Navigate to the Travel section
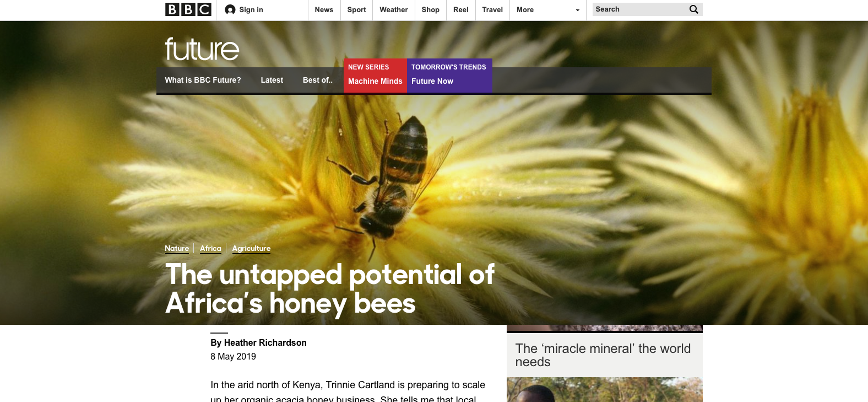The height and width of the screenshot is (402, 868). 492,10
